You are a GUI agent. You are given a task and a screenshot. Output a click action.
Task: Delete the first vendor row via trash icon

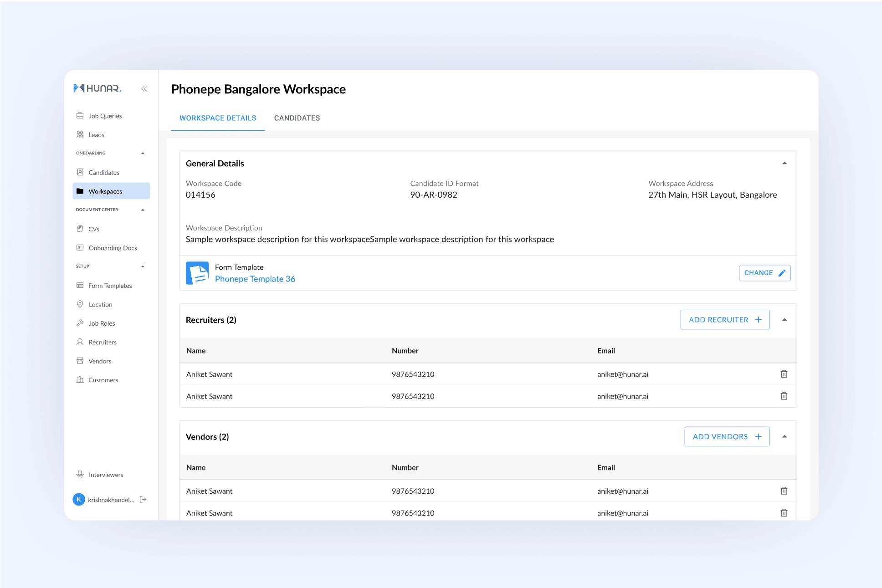pos(784,491)
